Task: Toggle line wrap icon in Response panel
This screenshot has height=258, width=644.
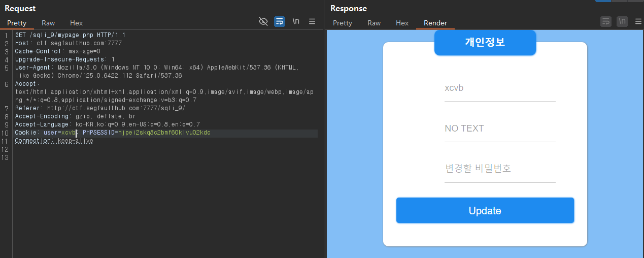Action: coord(606,21)
